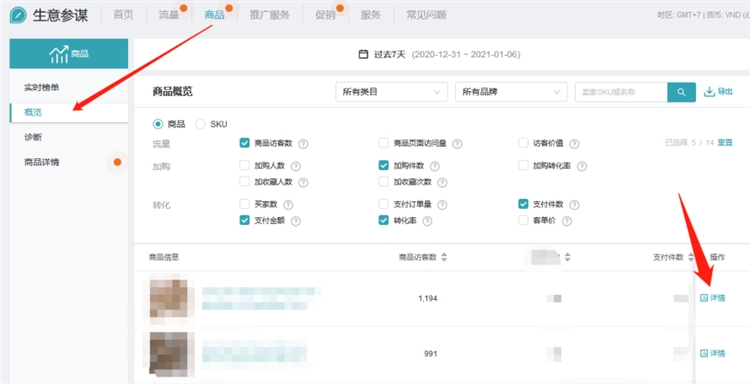The width and height of the screenshot is (750, 384).
Task: Open the 促销 tab
Action: pyautogui.click(x=325, y=15)
